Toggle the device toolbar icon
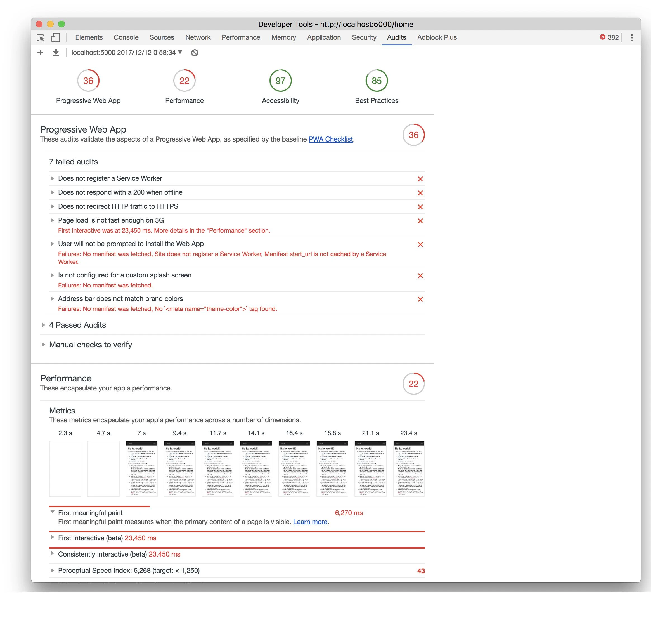 (55, 37)
